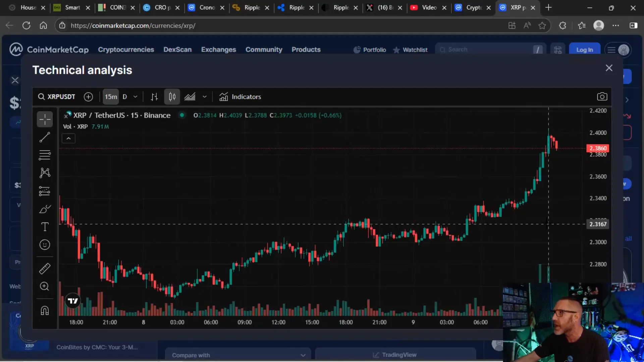This screenshot has width=644, height=362.
Task: Open the Indicators menu
Action: click(x=240, y=97)
